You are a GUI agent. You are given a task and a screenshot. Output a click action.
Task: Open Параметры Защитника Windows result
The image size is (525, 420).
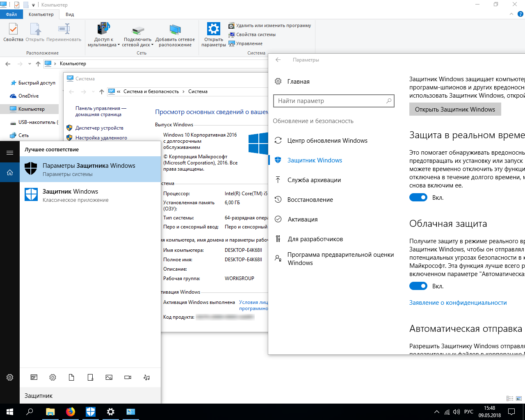click(x=90, y=169)
